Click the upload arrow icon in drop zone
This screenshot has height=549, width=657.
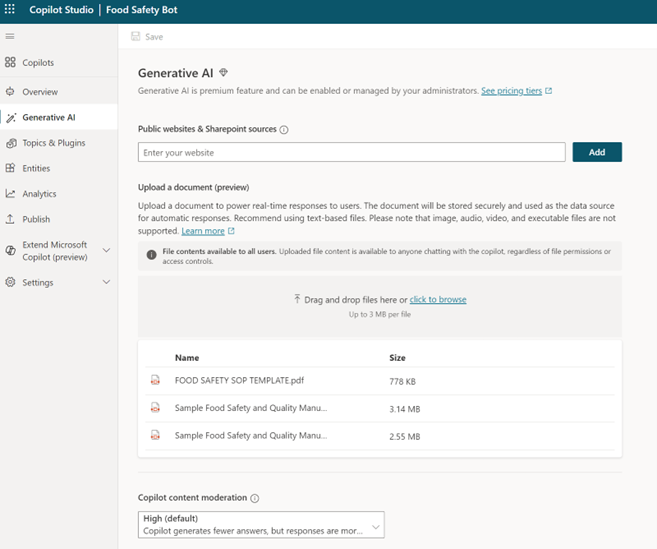(x=297, y=299)
